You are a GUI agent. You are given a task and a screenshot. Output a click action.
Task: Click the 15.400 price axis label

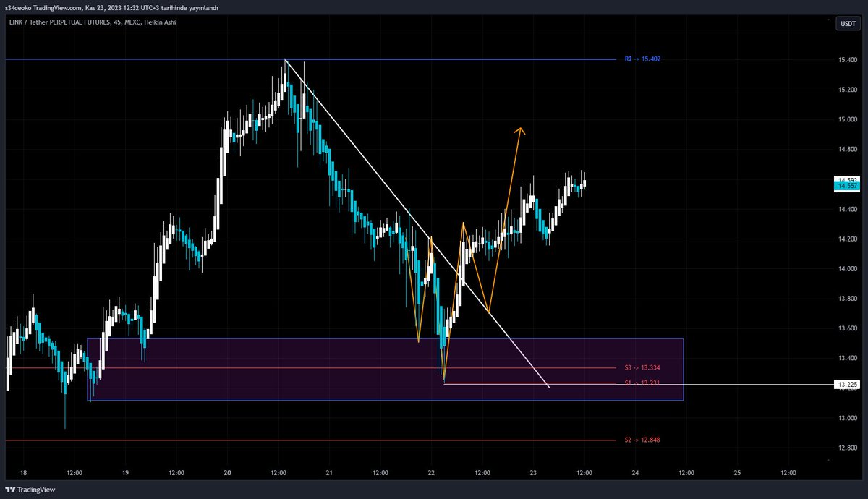[847, 59]
